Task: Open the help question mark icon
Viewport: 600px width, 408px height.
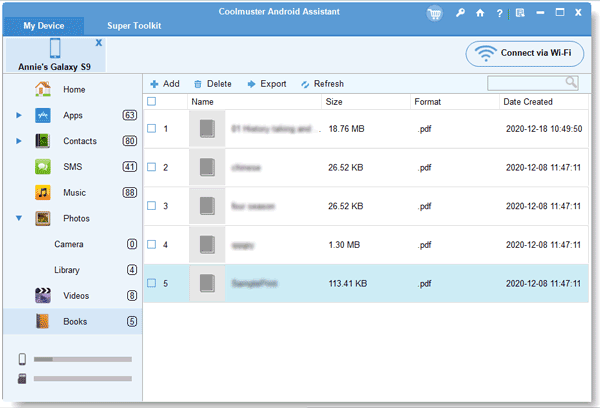Action: 499,13
